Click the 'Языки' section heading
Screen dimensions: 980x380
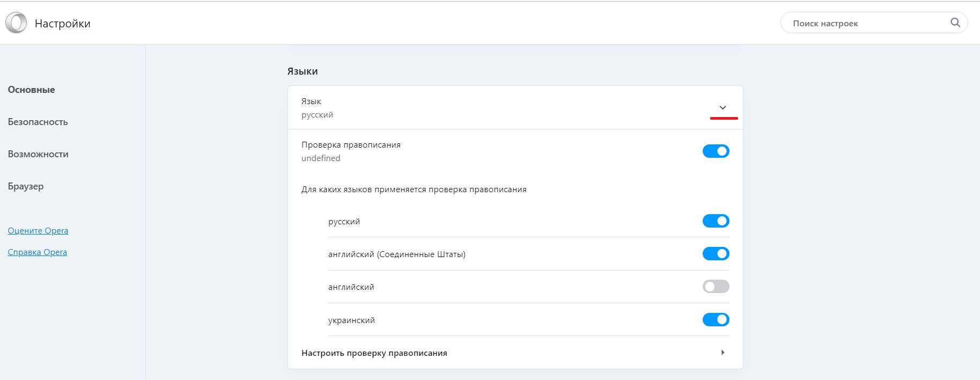click(x=303, y=71)
